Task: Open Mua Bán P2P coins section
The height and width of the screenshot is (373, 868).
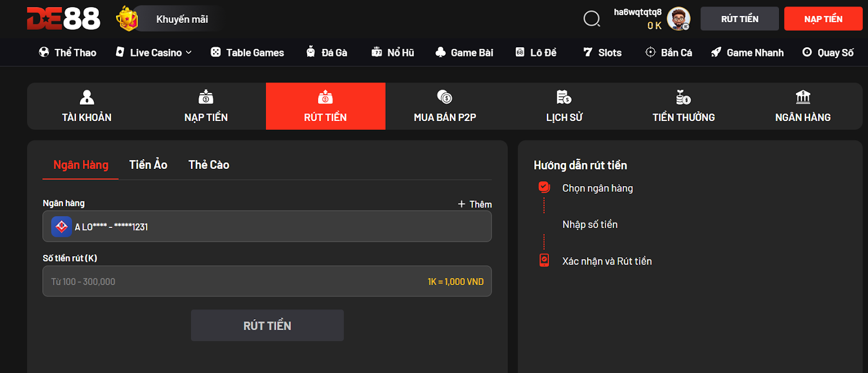Action: (445, 106)
